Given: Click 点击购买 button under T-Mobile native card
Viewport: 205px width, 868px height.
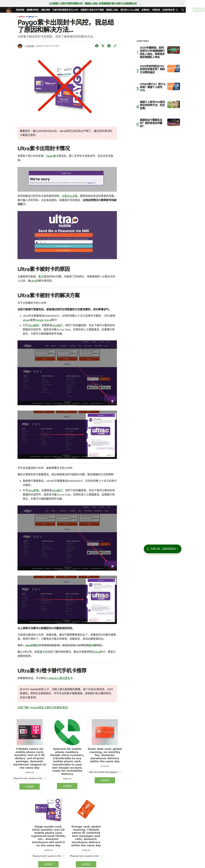Looking at the screenshot, I should click(x=30, y=786).
